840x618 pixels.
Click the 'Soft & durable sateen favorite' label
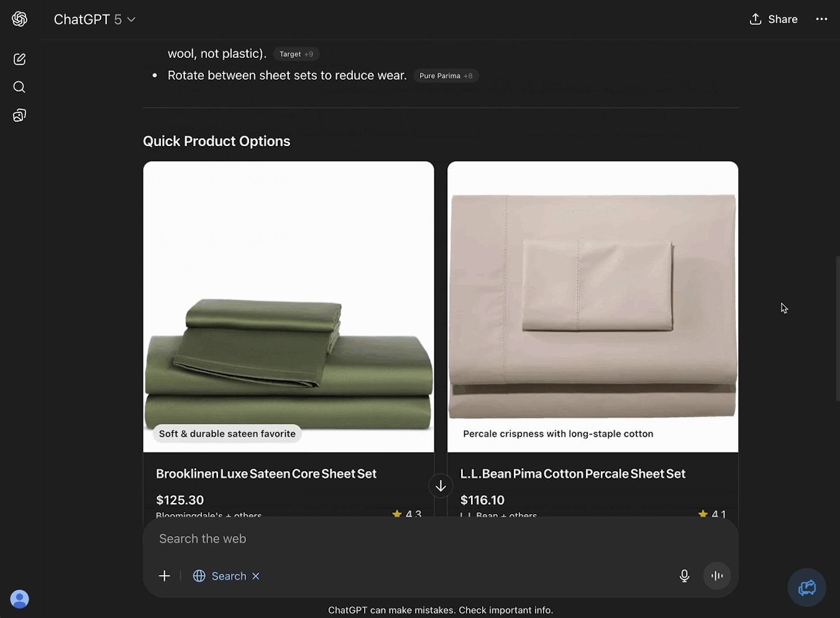[227, 434]
